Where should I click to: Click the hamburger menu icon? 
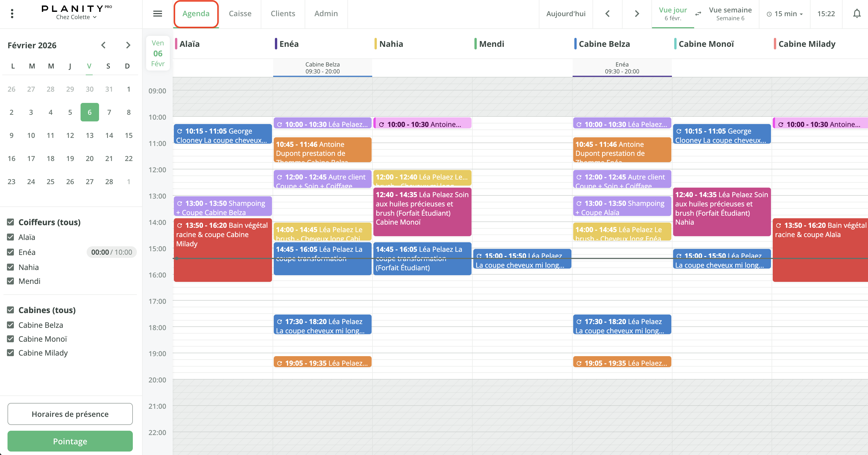click(x=157, y=14)
